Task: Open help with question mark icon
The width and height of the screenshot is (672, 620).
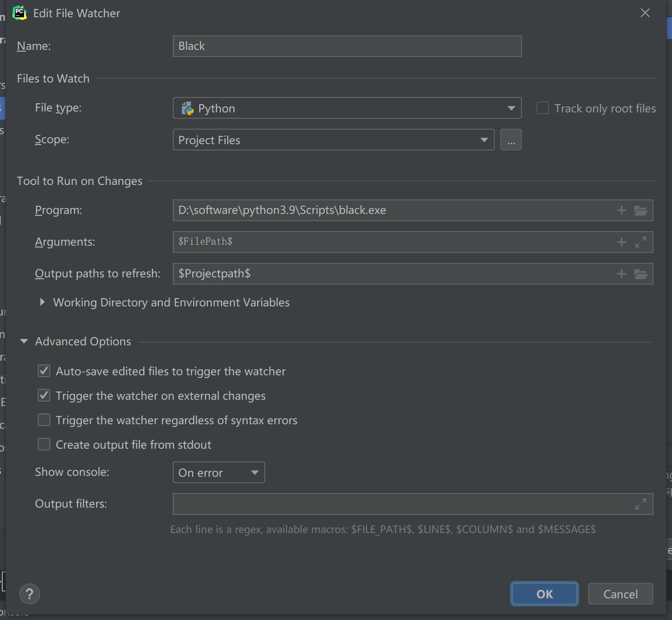Action: coord(29,594)
